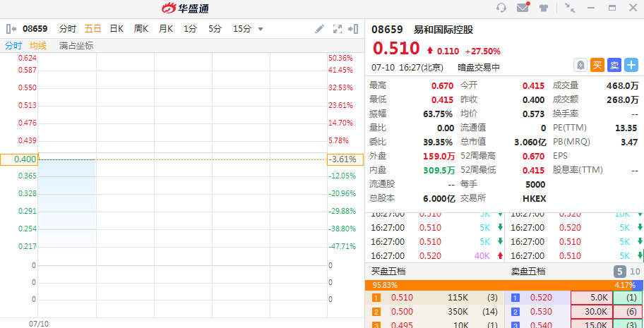This screenshot has height=328, width=644.
Task: Select bid level 2 price 0.500
Action: coord(402,312)
